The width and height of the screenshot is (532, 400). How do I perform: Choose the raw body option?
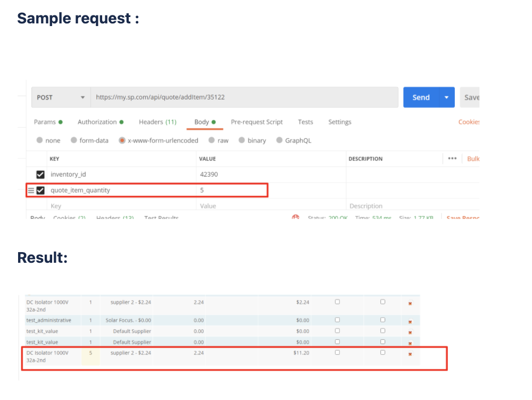212,140
